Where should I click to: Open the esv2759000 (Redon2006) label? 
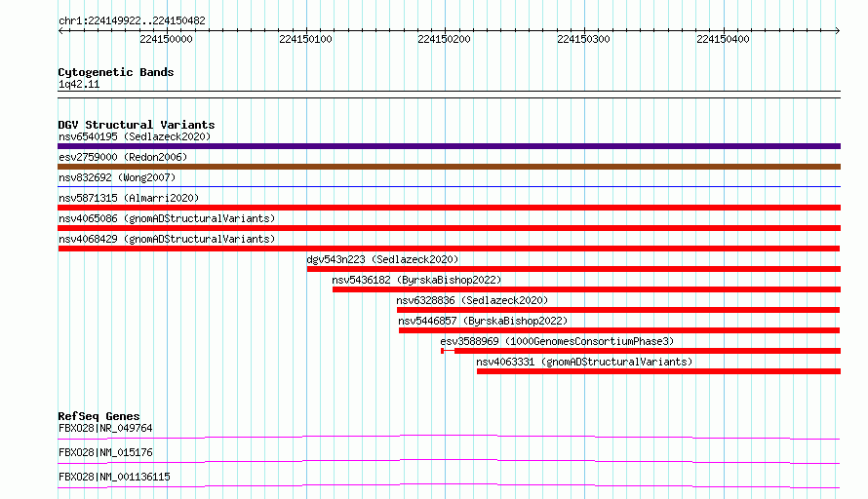click(x=123, y=157)
